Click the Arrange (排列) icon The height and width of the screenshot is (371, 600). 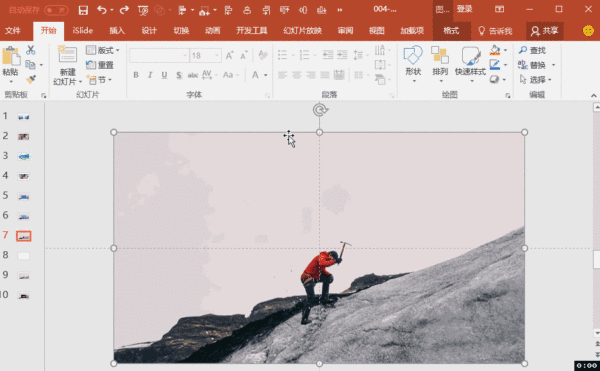[x=440, y=63]
